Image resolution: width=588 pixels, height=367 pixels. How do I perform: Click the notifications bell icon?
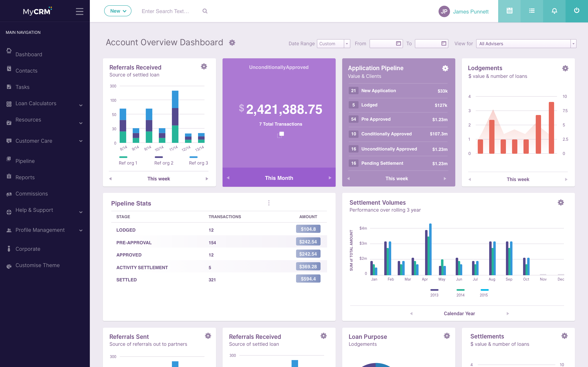click(x=554, y=11)
